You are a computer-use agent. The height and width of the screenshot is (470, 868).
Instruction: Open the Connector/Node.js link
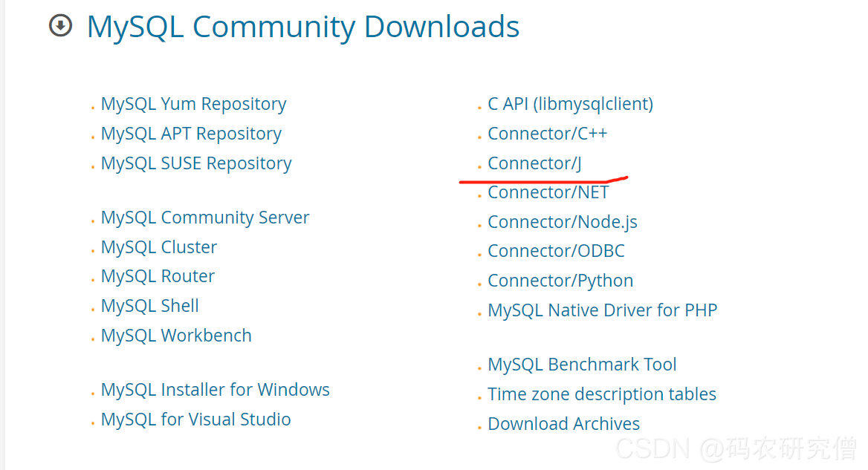563,222
